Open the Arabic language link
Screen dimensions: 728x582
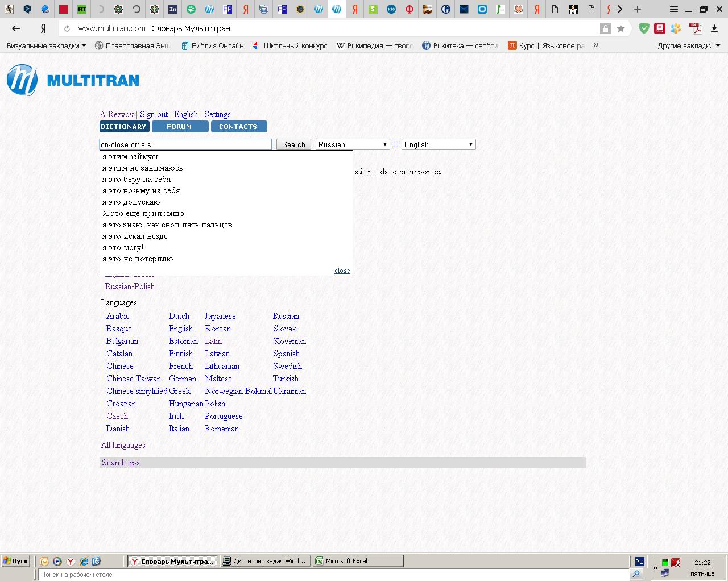pyautogui.click(x=118, y=316)
